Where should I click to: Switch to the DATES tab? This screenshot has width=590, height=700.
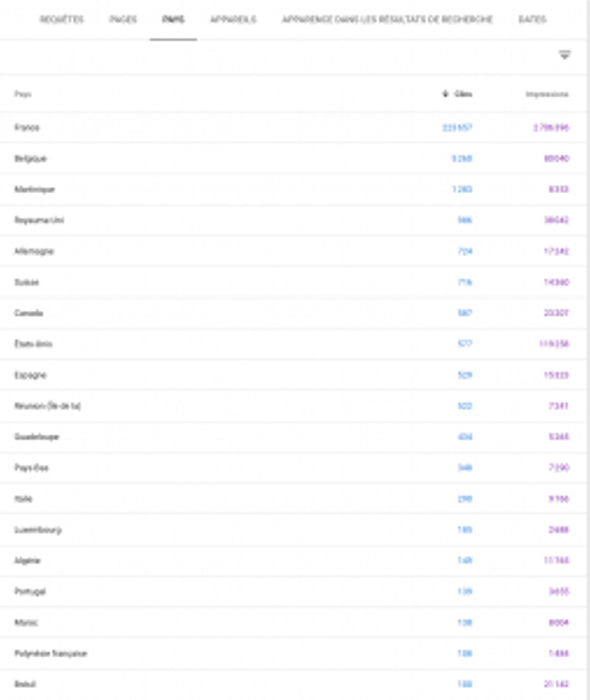coord(532,20)
